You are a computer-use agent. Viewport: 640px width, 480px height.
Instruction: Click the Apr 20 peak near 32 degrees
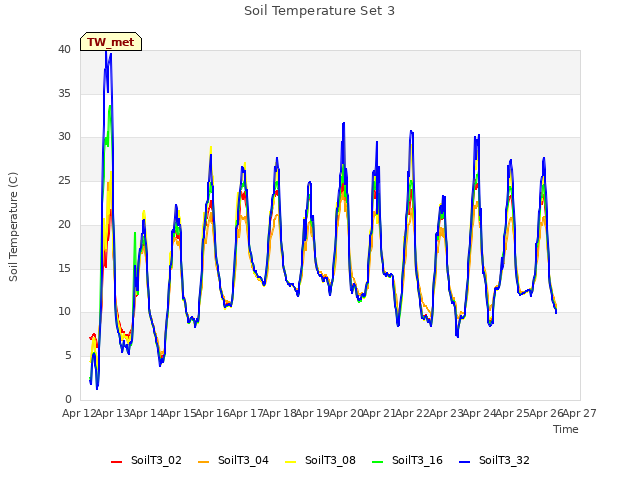[x=344, y=123]
